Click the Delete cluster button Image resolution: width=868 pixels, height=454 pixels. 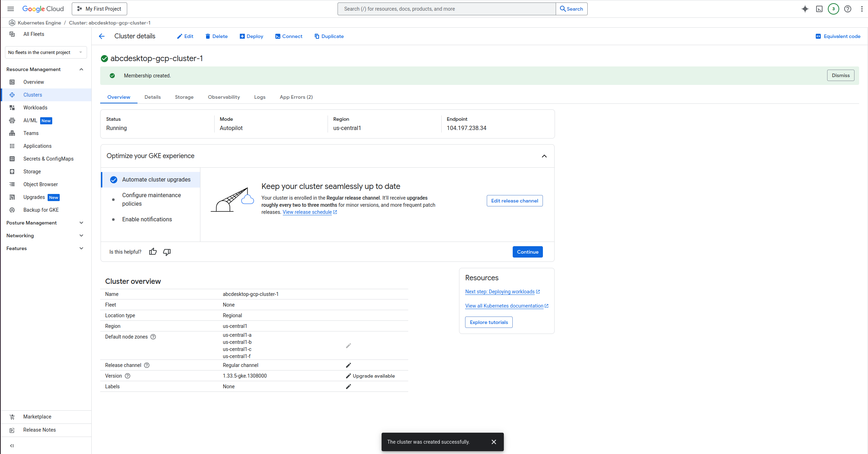click(216, 36)
